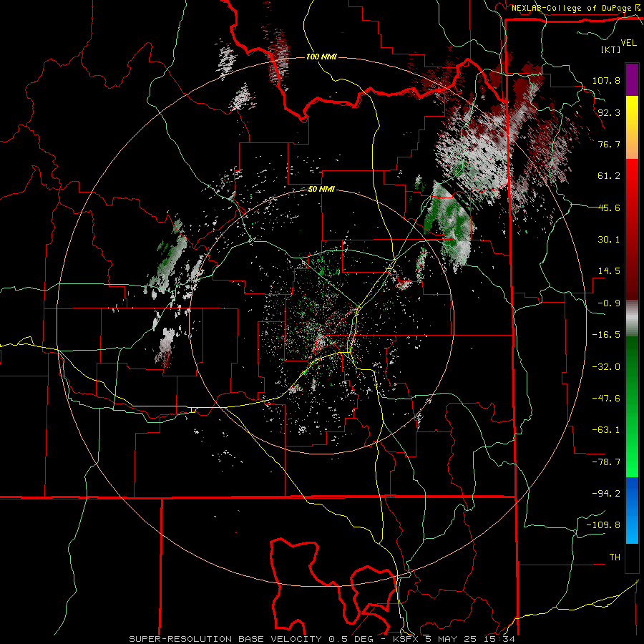Click the 76.7 legend value

tap(609, 144)
